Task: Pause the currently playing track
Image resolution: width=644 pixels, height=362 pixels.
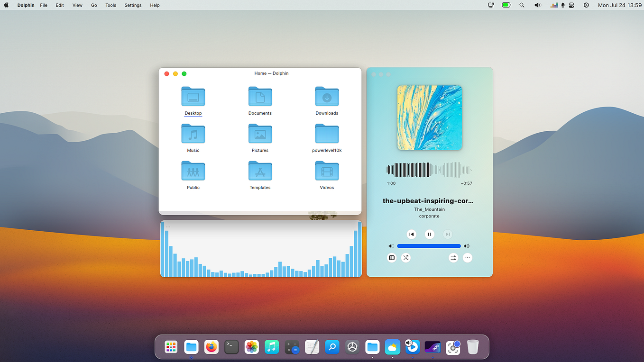Action: [429, 234]
